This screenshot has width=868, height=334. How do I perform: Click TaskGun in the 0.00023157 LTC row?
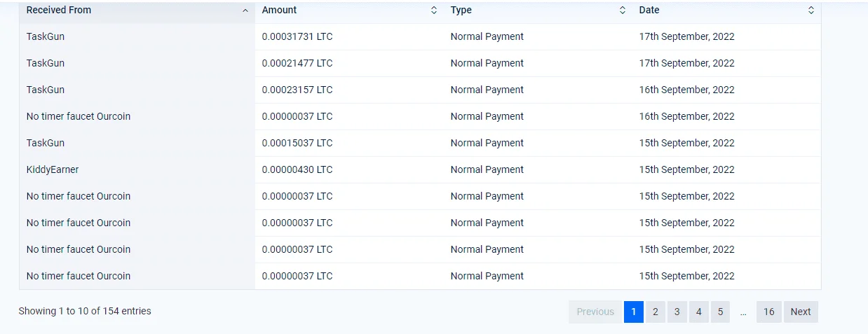(x=46, y=90)
